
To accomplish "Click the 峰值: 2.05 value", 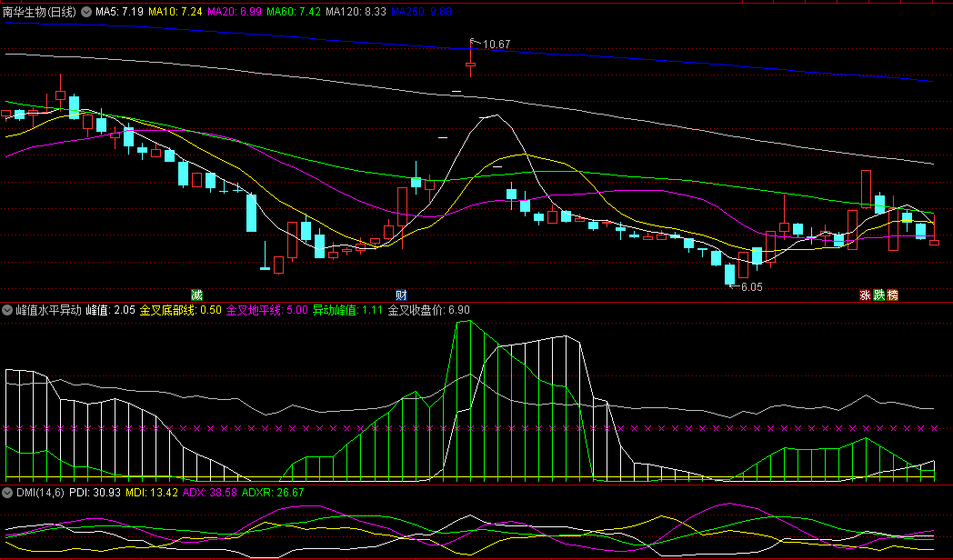I will 111,310.
